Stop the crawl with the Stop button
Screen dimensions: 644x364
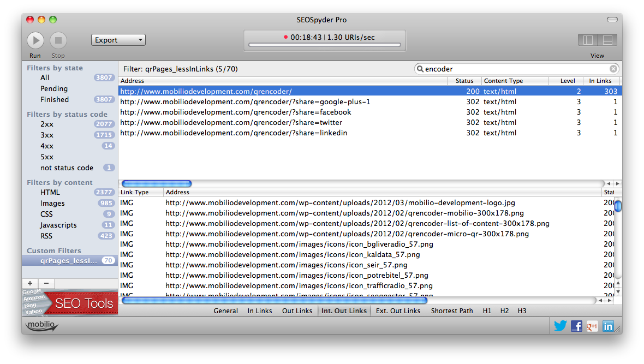click(58, 40)
